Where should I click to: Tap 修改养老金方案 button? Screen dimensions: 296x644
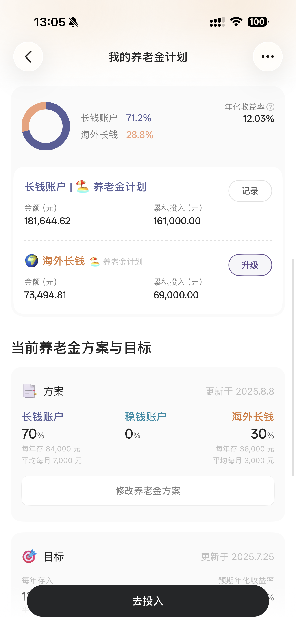pyautogui.click(x=148, y=491)
